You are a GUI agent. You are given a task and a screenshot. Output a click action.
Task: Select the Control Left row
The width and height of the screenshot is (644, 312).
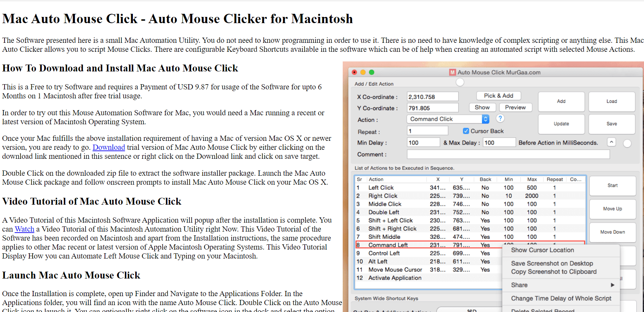point(429,253)
